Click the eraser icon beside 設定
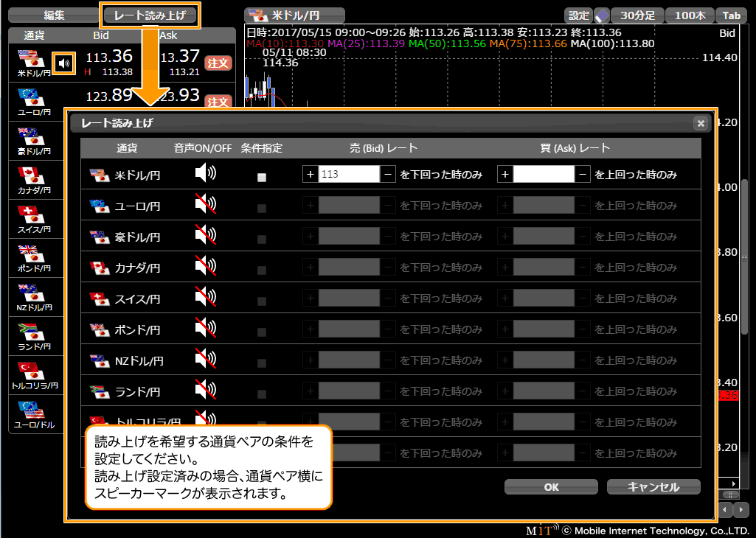756x538 pixels. pos(602,15)
